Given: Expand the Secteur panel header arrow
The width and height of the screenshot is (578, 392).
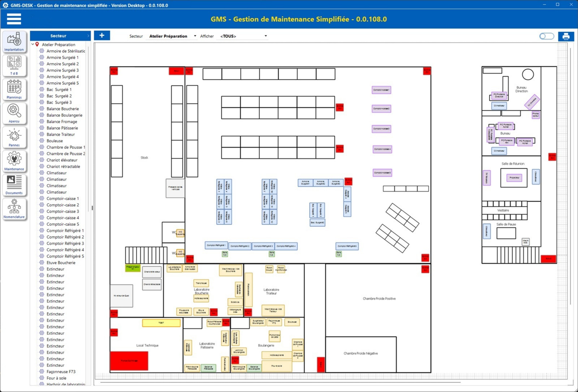Looking at the screenshot, I should coord(88,36).
